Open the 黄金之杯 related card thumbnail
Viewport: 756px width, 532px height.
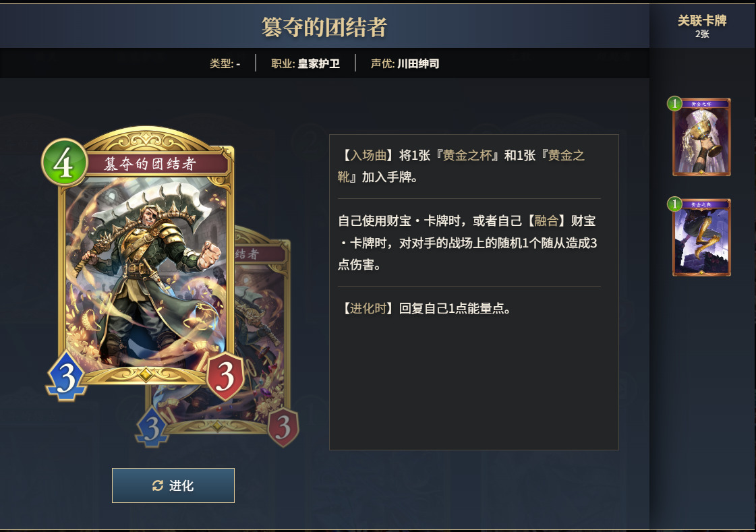[701, 137]
